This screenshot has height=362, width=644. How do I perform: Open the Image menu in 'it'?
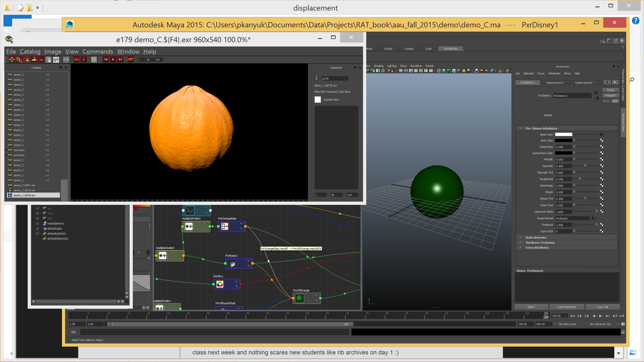[x=53, y=52]
